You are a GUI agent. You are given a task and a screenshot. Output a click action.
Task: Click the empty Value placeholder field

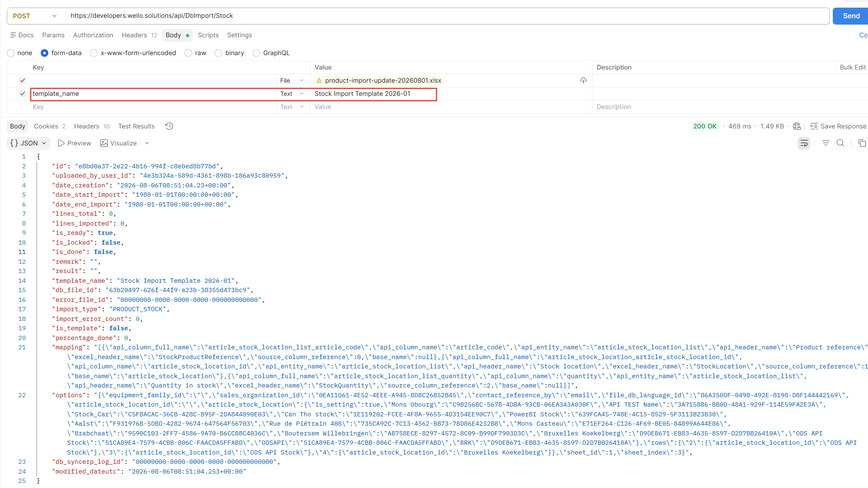click(451, 107)
